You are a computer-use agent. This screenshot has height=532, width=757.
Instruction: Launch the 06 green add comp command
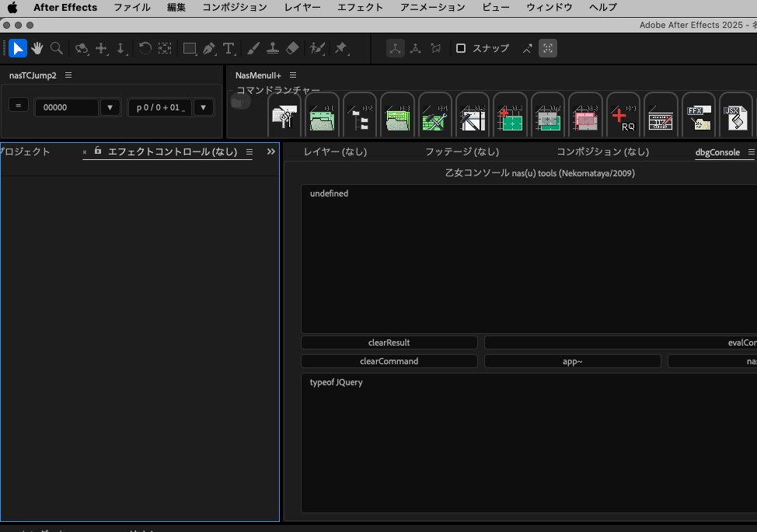pyautogui.click(x=511, y=117)
